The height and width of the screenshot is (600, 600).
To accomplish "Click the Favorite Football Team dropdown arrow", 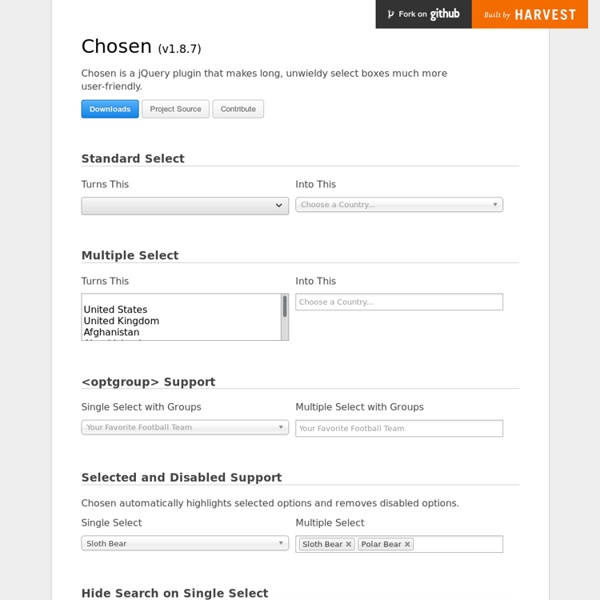I will point(281,427).
